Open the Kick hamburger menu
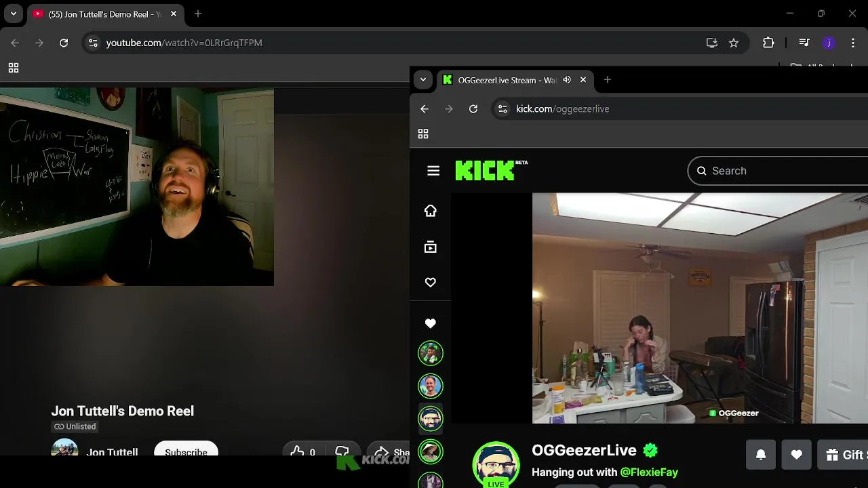868x488 pixels. 433,171
